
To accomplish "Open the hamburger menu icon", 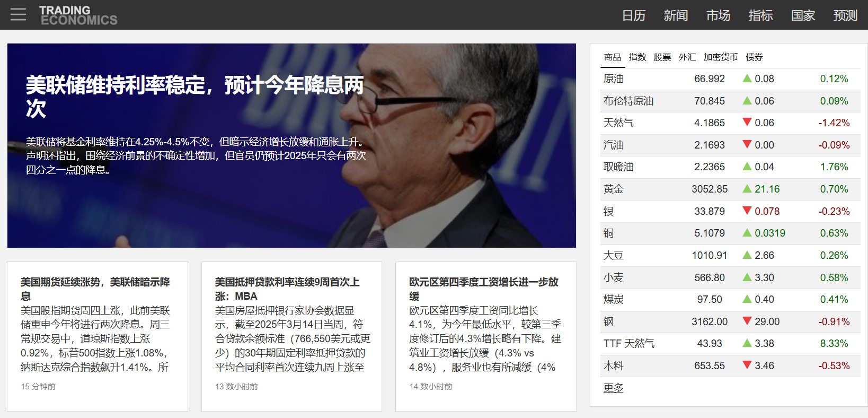I will pyautogui.click(x=18, y=15).
